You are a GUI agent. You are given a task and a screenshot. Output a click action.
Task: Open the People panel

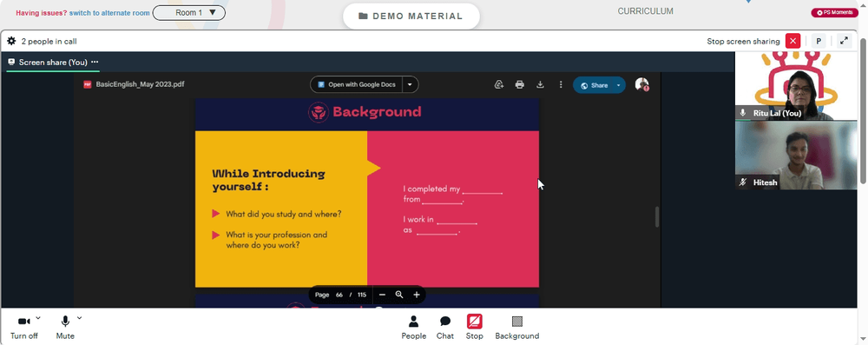tap(413, 328)
